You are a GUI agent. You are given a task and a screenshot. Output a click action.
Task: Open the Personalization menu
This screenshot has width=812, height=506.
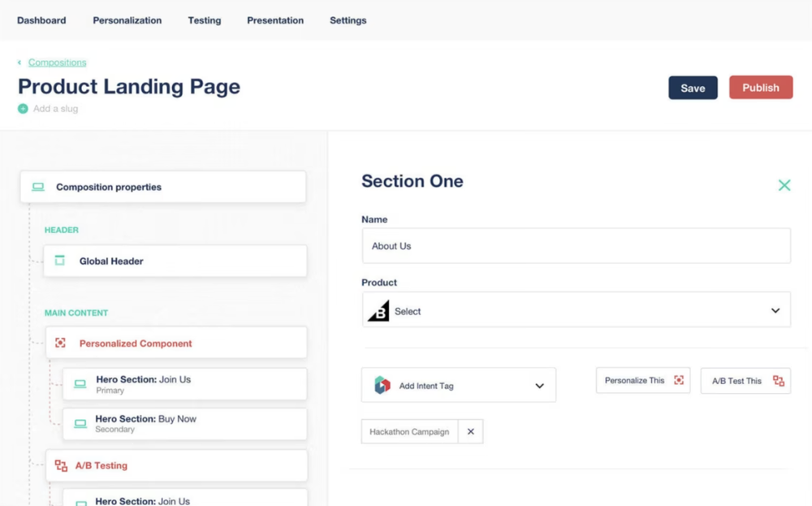127,20
